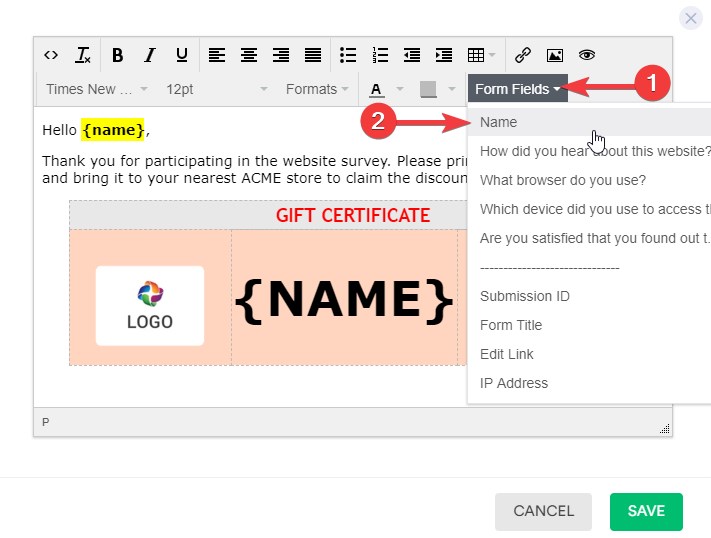Viewport: 711px width, 538px height.
Task: Click the insert link icon
Action: coord(523,55)
